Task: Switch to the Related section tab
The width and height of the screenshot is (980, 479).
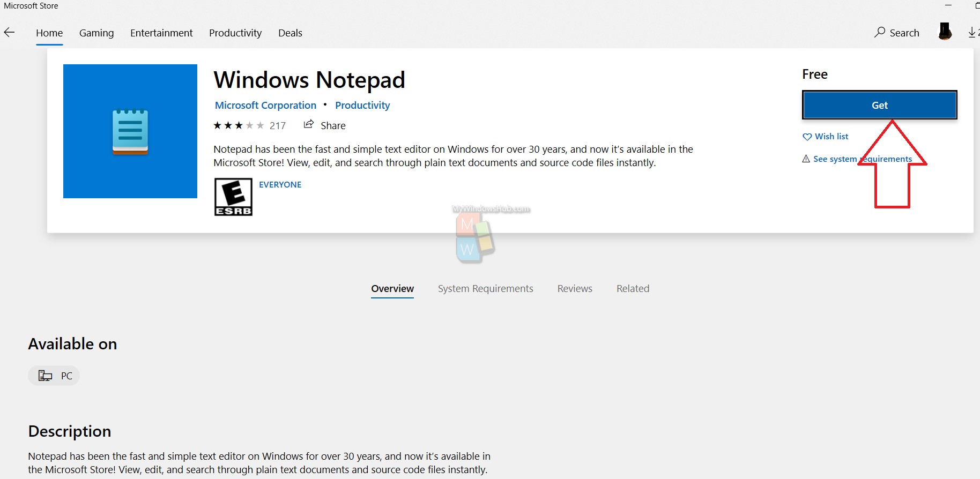Action: point(633,288)
